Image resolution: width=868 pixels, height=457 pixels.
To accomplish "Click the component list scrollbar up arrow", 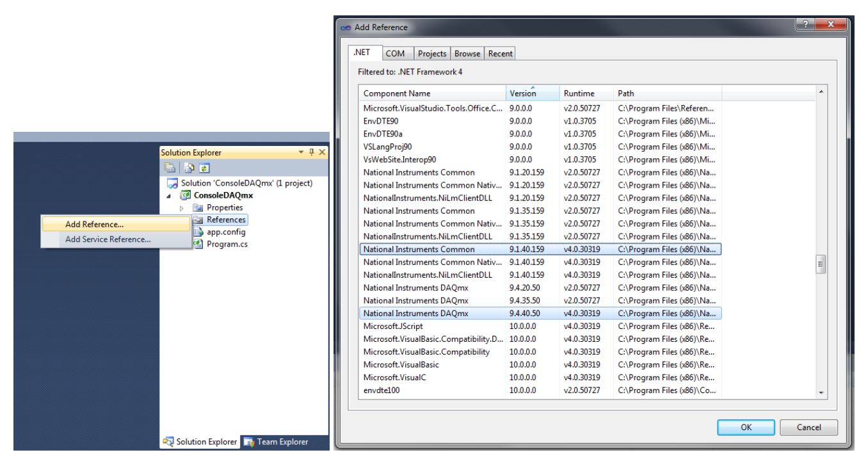I will click(821, 92).
